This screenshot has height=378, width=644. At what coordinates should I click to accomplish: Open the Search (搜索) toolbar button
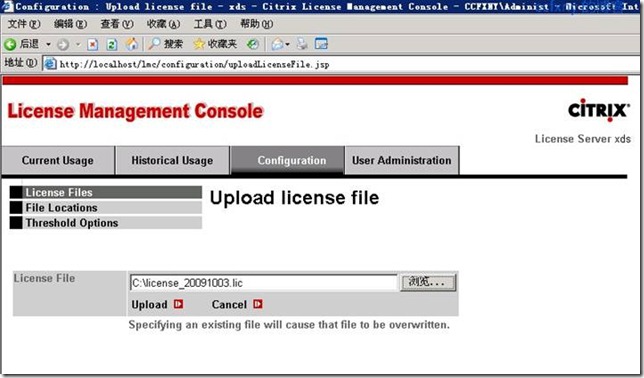tap(165, 44)
